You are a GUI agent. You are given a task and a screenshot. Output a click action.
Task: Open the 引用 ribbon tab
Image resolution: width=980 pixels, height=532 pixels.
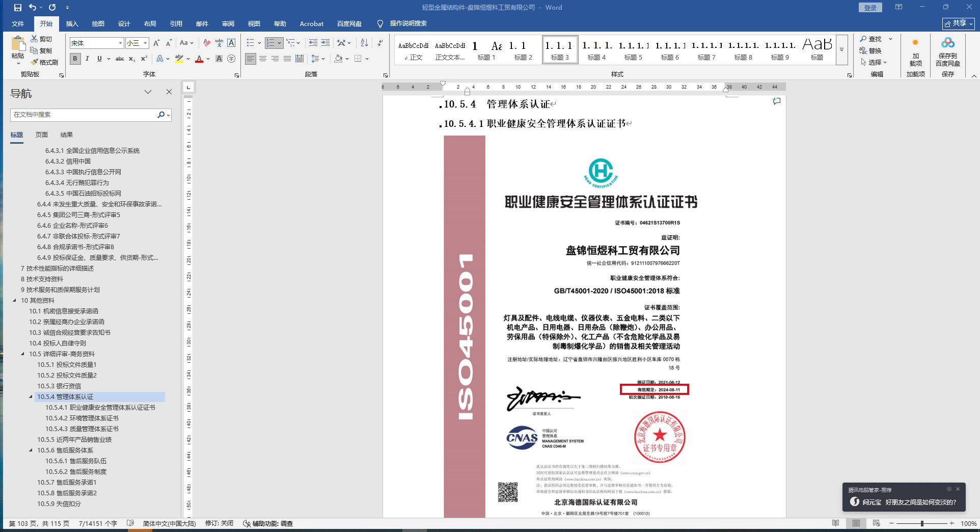click(x=176, y=24)
